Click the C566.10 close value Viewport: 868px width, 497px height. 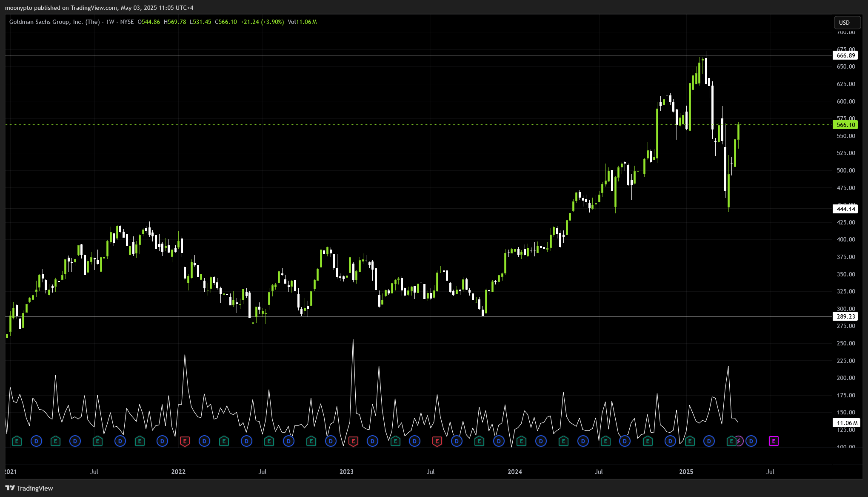[226, 22]
